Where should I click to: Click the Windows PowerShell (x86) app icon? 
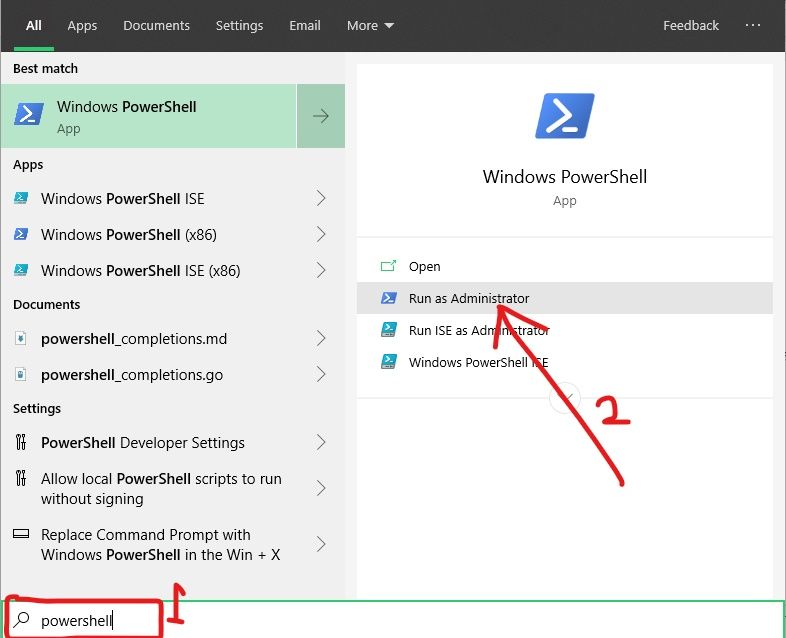pos(21,235)
